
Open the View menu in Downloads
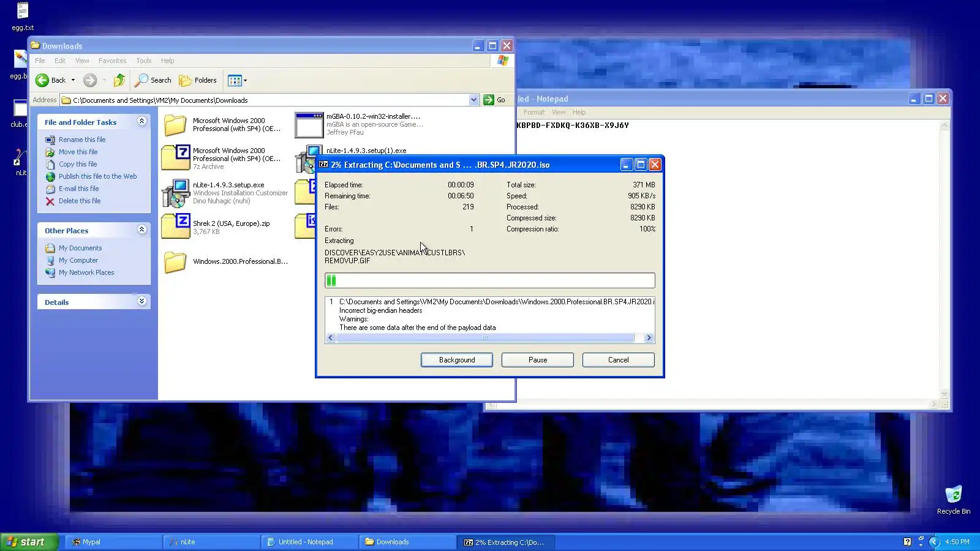pos(82,61)
